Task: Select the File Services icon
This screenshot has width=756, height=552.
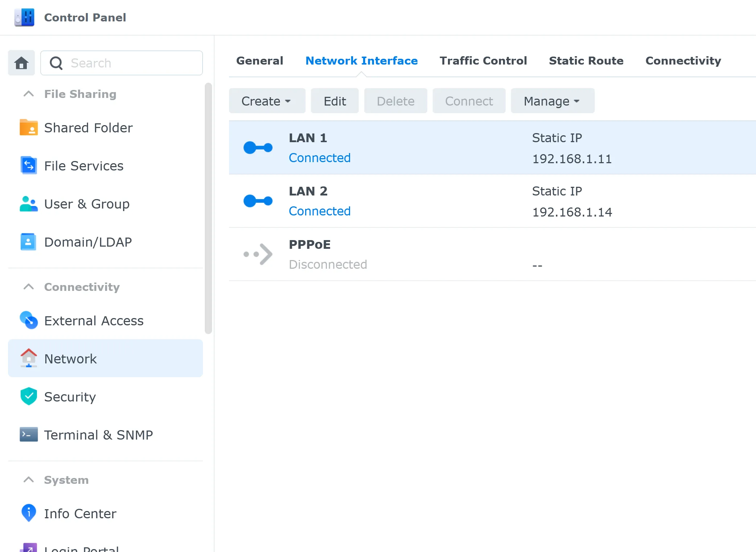Action: tap(28, 165)
